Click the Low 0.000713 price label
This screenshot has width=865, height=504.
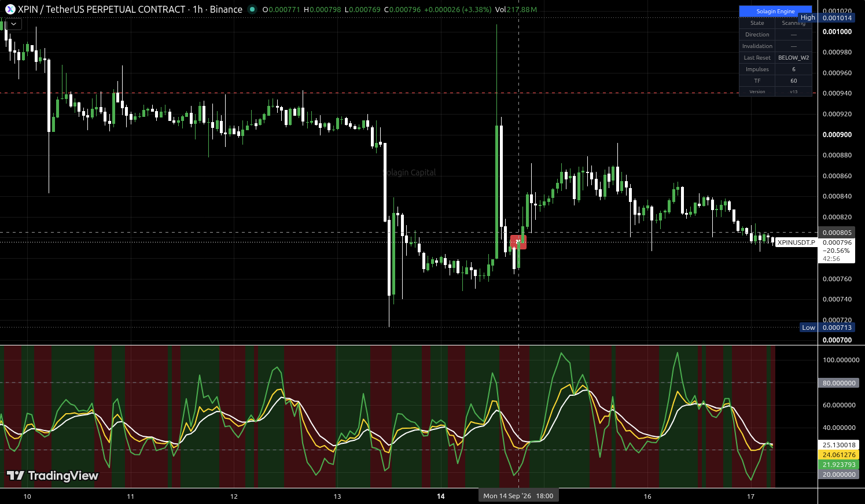click(827, 328)
